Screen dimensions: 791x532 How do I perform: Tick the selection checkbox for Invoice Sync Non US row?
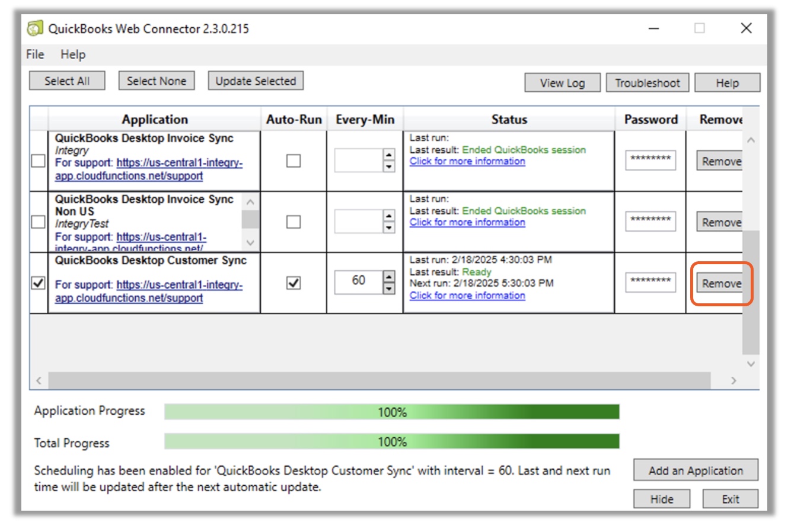tap(38, 222)
